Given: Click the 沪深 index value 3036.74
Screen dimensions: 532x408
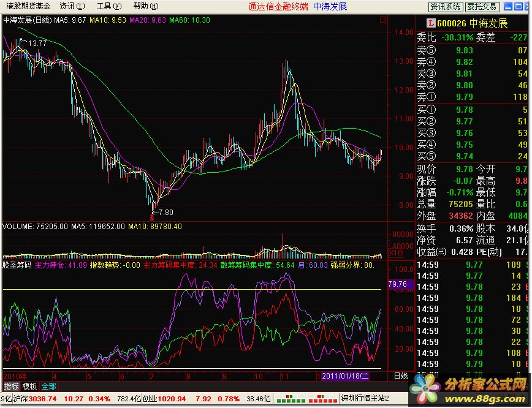Looking at the screenshot, I should pyautogui.click(x=42, y=399).
